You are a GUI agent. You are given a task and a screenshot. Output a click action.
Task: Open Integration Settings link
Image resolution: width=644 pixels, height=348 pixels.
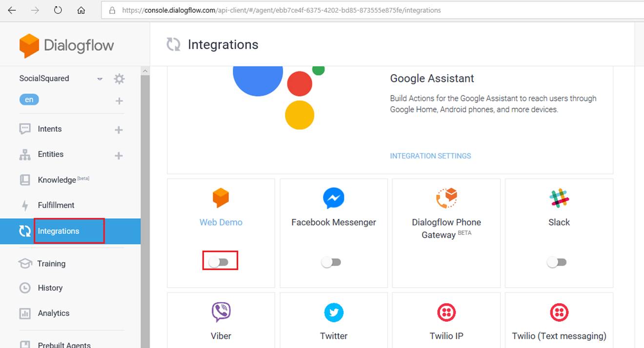pyautogui.click(x=430, y=156)
